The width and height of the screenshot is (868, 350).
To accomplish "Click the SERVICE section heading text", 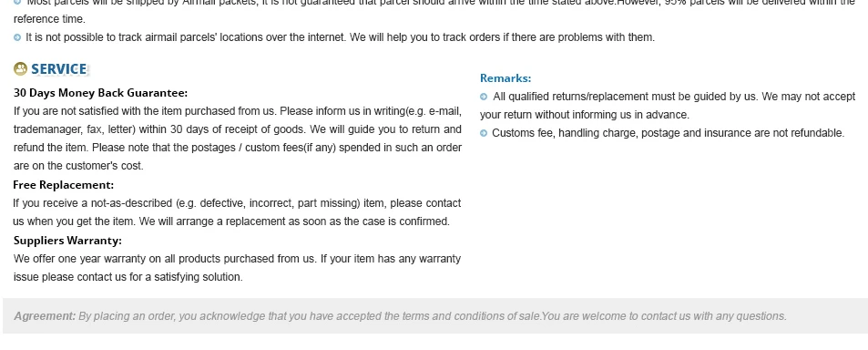I will 58,69.
